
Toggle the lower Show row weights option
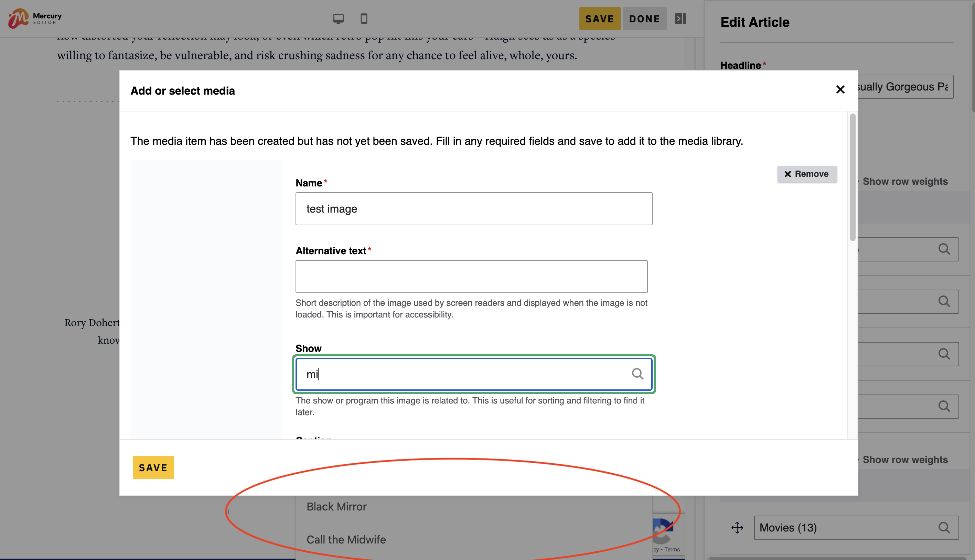point(906,459)
